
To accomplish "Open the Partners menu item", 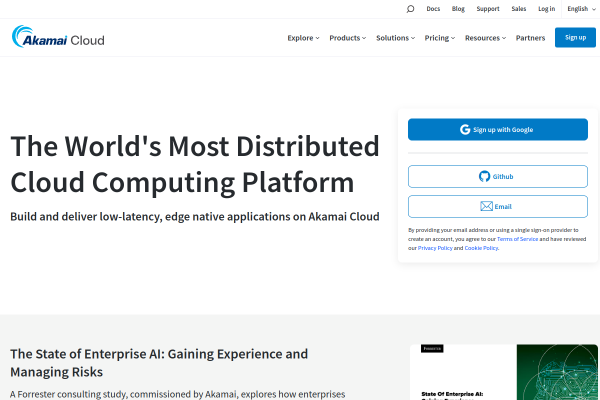I will tap(530, 38).
